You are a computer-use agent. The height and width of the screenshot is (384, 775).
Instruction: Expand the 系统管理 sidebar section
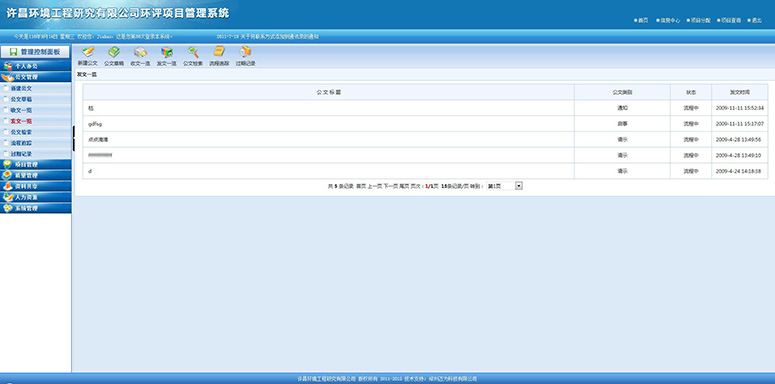click(x=36, y=208)
